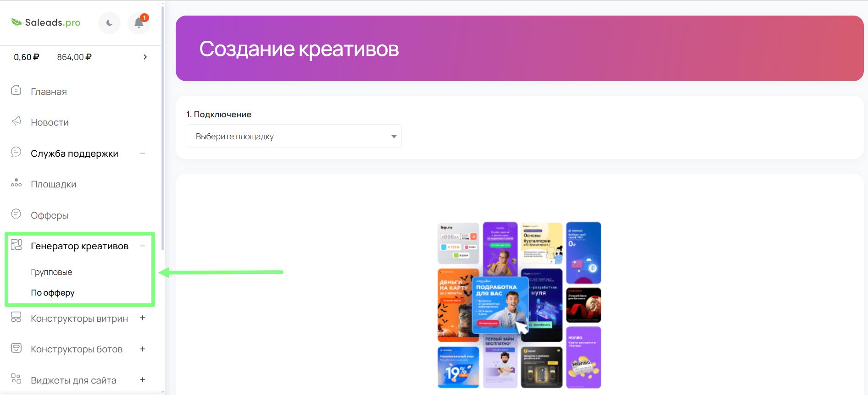Viewport: 868px width, 395px height.
Task: Click the Конструкторы ботов icon
Action: 16,348
